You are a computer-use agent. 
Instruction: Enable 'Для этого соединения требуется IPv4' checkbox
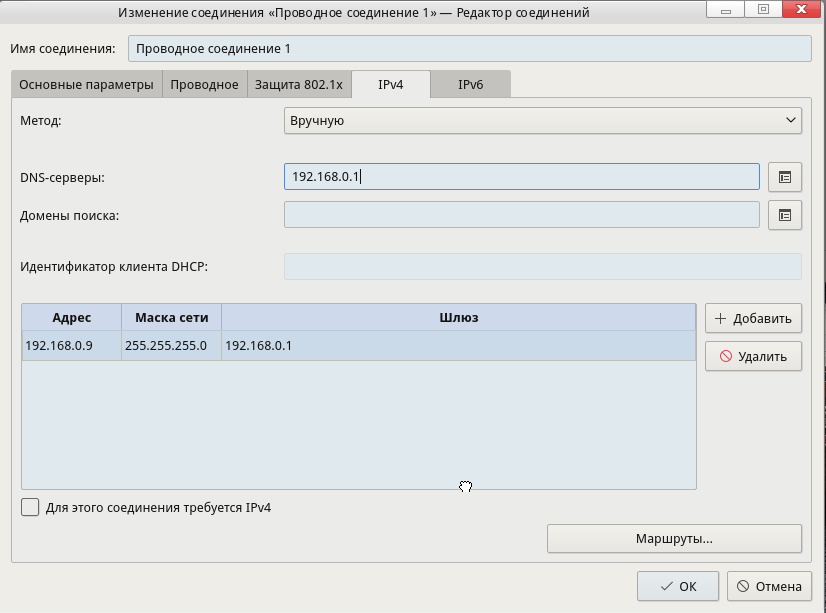pos(31,507)
